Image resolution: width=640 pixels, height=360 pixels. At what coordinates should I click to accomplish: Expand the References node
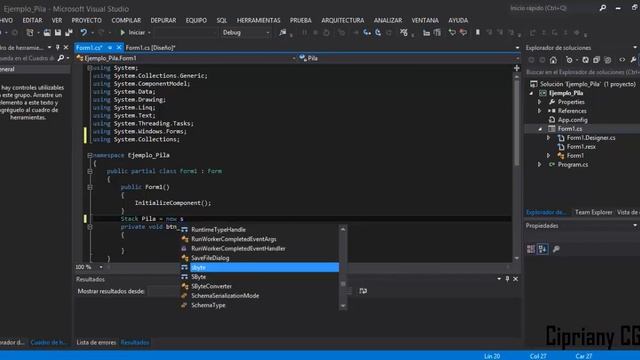pyautogui.click(x=540, y=111)
